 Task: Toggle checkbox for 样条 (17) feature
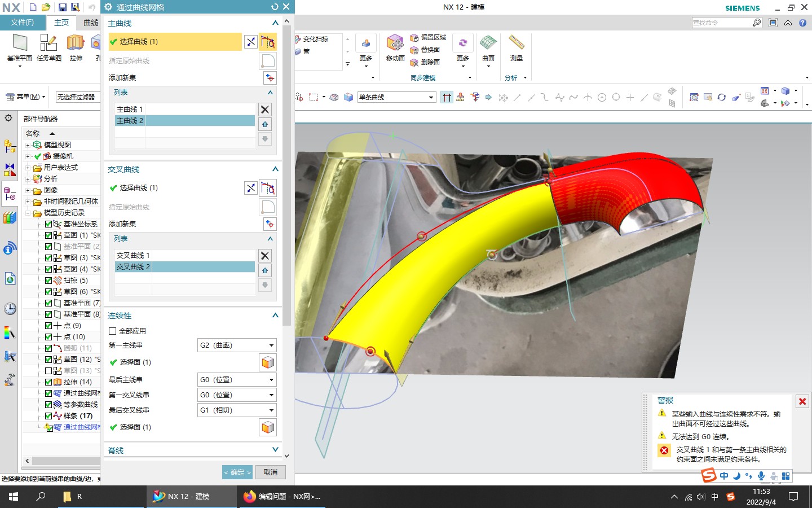[48, 416]
